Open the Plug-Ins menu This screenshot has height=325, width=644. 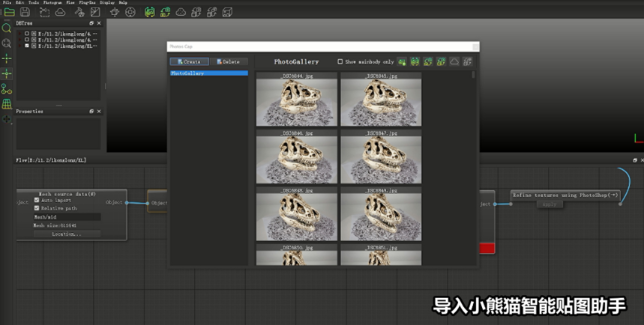87,2
